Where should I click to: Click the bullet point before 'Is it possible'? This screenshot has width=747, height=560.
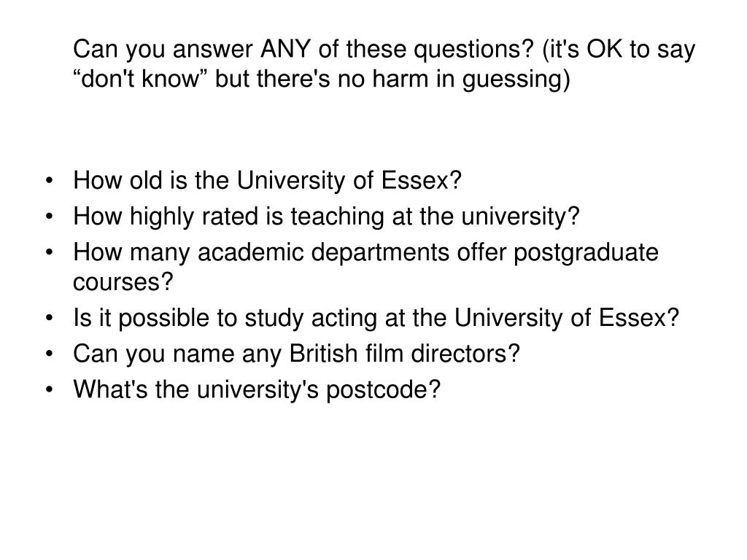(x=49, y=319)
